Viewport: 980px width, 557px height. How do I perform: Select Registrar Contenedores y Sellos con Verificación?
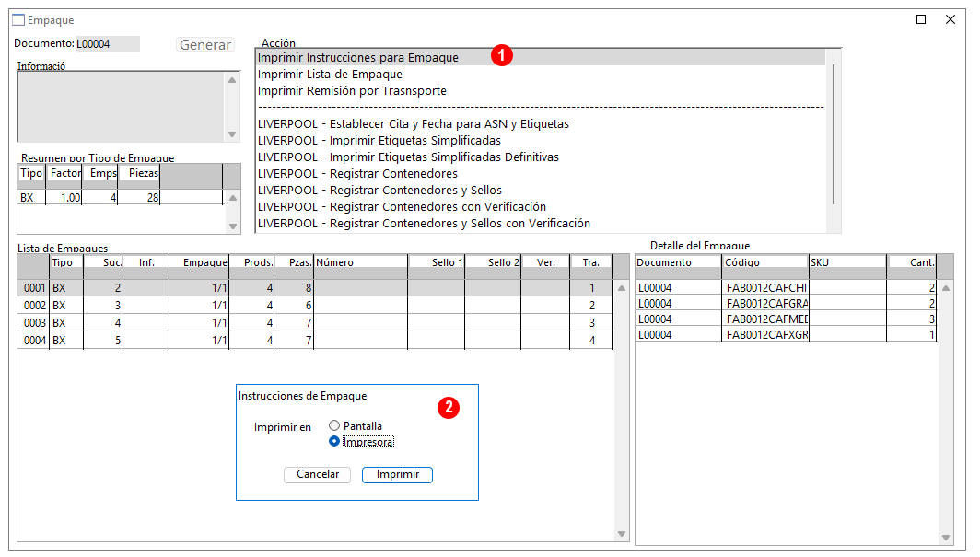[541, 223]
